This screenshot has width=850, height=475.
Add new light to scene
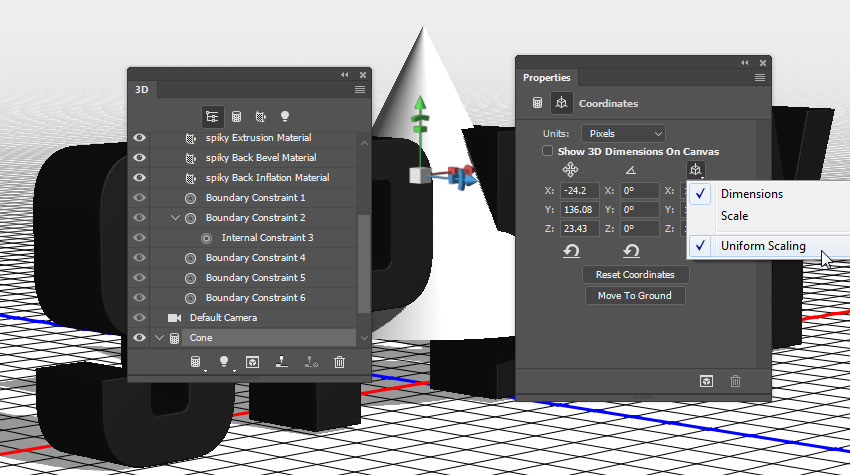click(x=224, y=362)
